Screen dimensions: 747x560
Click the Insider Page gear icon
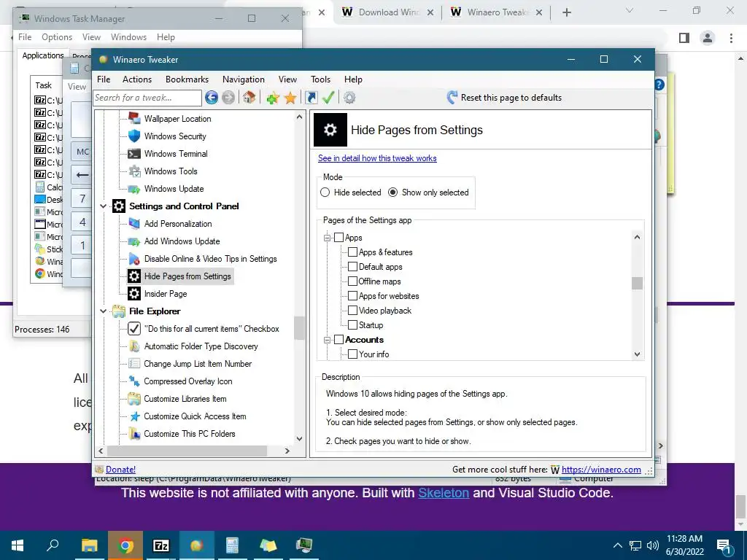tap(134, 294)
